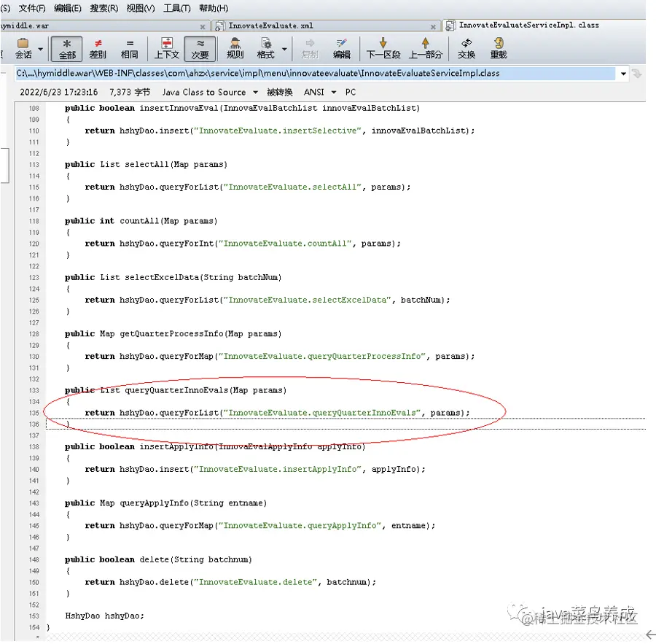Open the 搜索(R) menu
Image resolution: width=656 pixels, height=644 pixels.
[104, 8]
